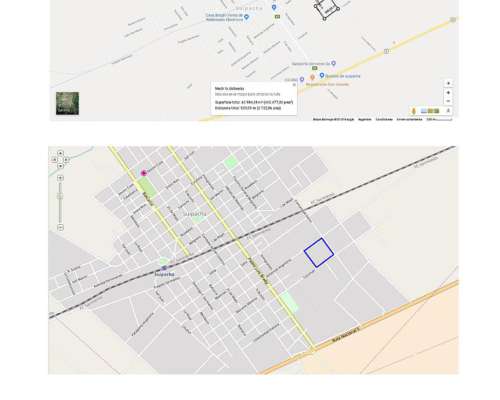
Task: Open the satellite view thumbnail on upper map
Action: (68, 103)
